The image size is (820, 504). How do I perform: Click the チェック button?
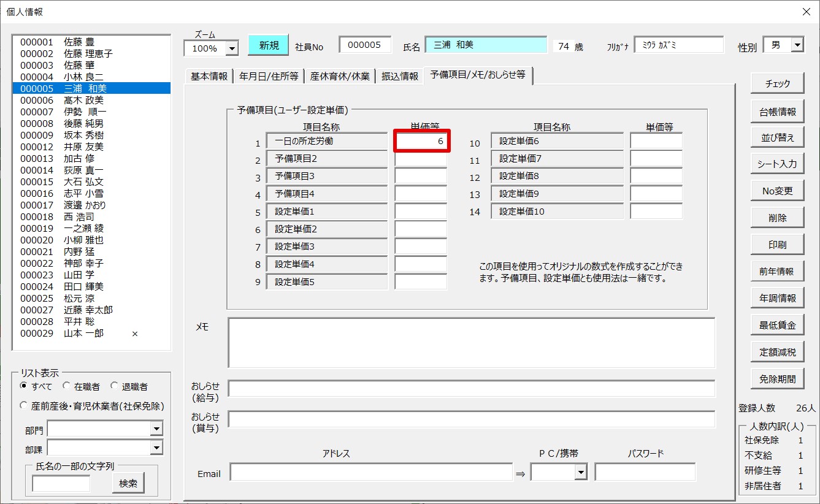(x=777, y=84)
